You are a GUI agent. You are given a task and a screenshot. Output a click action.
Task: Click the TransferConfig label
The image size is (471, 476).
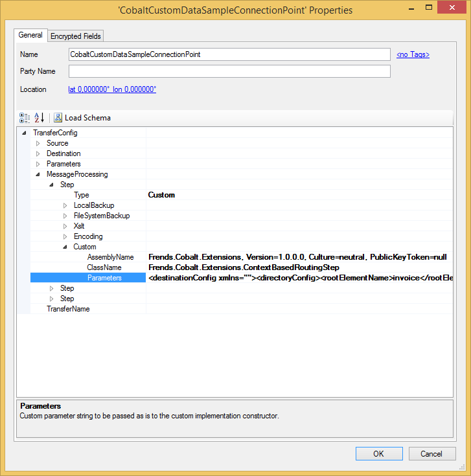click(55, 133)
